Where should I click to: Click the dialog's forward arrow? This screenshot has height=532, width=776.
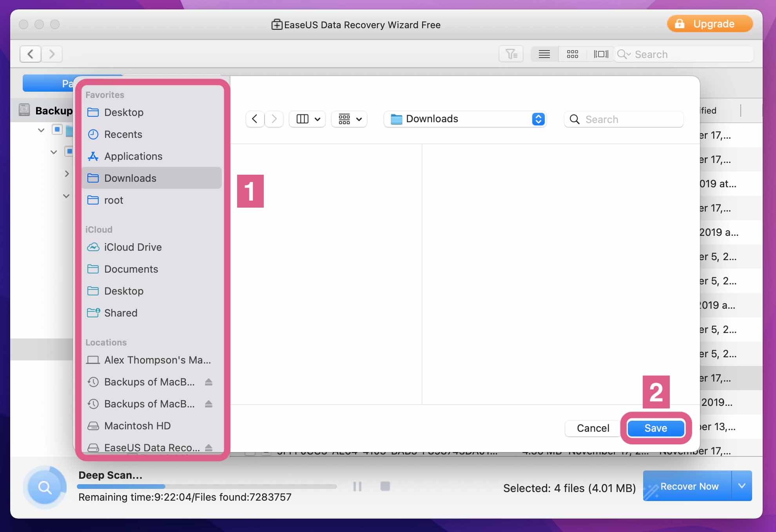(x=274, y=119)
